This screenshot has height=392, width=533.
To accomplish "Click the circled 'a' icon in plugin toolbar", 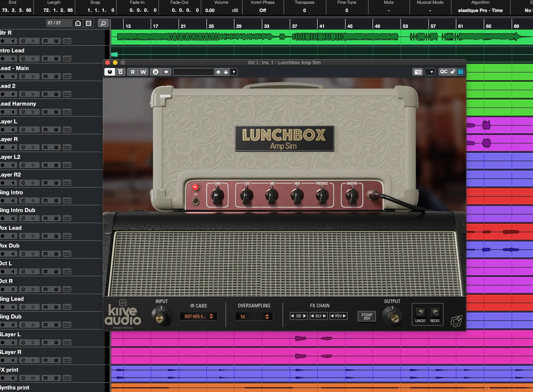I will [x=156, y=72].
